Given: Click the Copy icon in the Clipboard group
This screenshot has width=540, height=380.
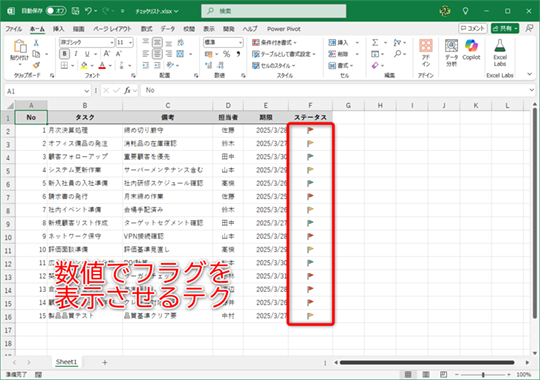Looking at the screenshot, I should click(x=36, y=54).
